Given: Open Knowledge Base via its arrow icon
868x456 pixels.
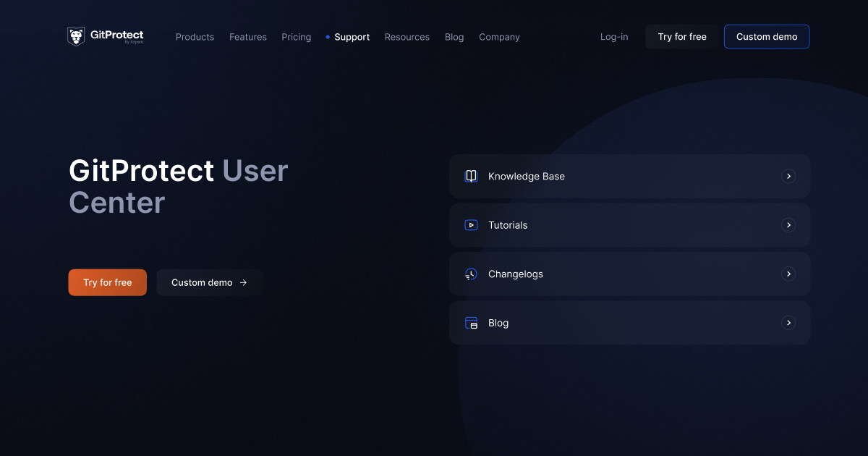Looking at the screenshot, I should click(x=788, y=176).
